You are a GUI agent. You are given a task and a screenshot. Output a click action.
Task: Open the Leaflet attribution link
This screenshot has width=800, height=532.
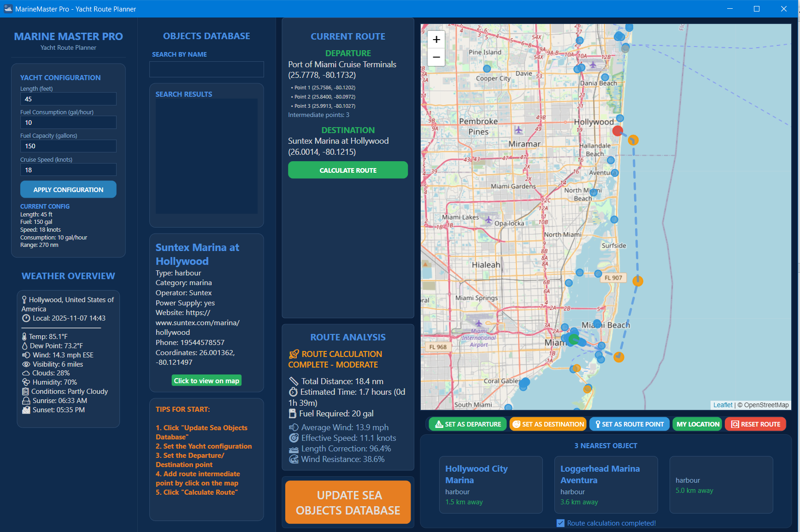tap(722, 405)
